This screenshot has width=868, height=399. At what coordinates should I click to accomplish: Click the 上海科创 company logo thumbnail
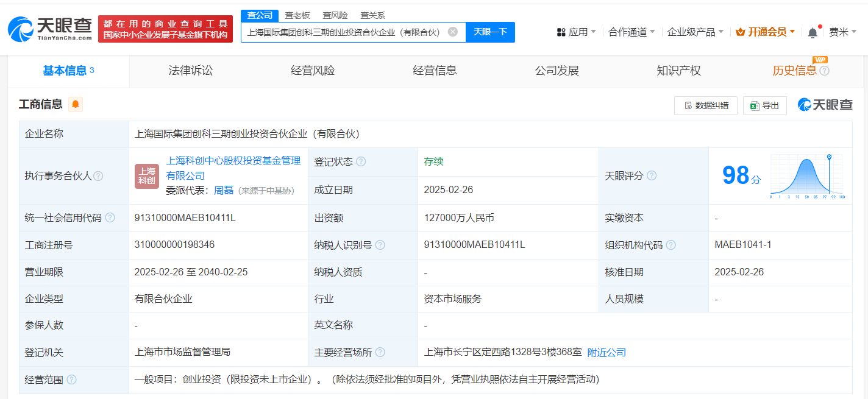(x=147, y=176)
